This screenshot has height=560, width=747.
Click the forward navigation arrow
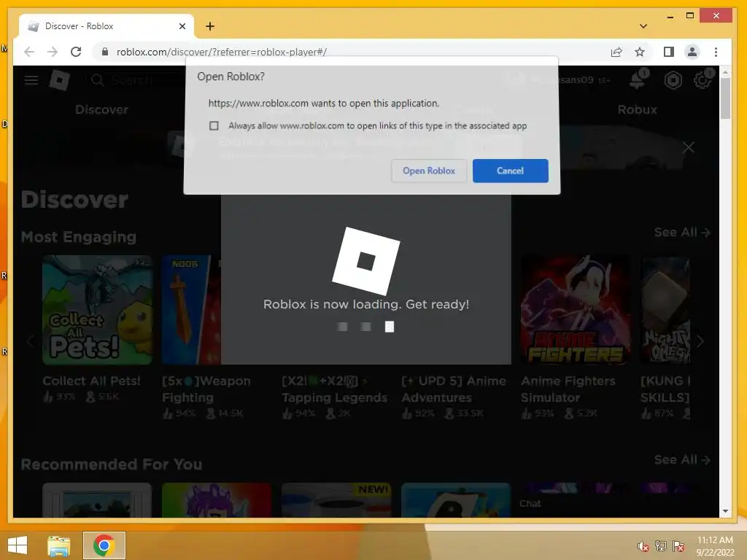tap(53, 52)
